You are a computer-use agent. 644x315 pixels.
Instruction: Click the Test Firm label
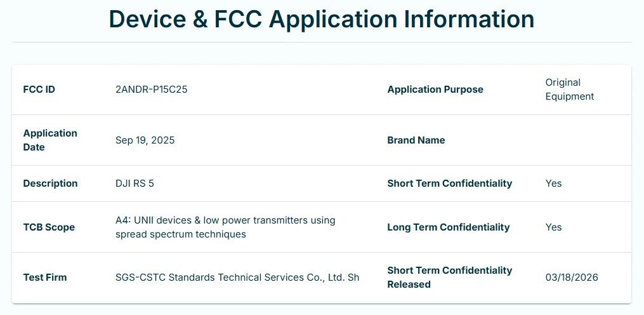[45, 278]
